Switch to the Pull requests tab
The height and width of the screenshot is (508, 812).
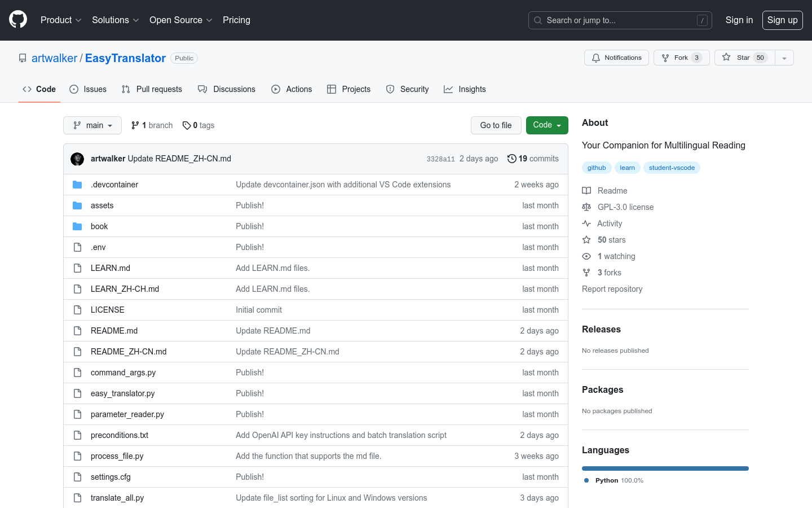[152, 89]
